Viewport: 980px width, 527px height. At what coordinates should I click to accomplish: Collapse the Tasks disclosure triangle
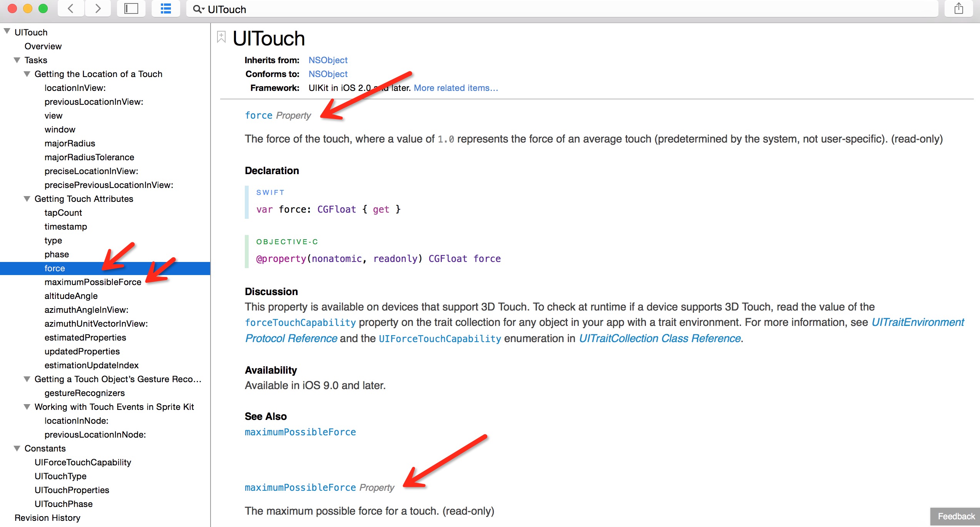click(17, 60)
